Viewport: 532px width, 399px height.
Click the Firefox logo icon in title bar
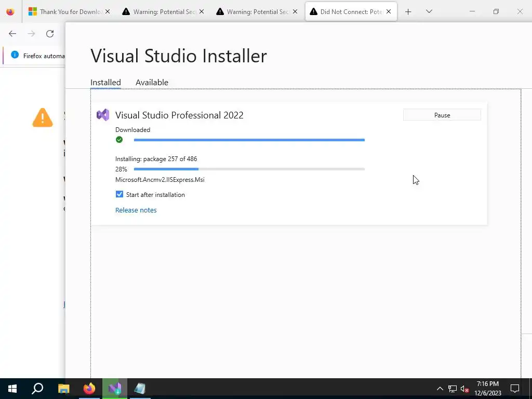(x=10, y=12)
